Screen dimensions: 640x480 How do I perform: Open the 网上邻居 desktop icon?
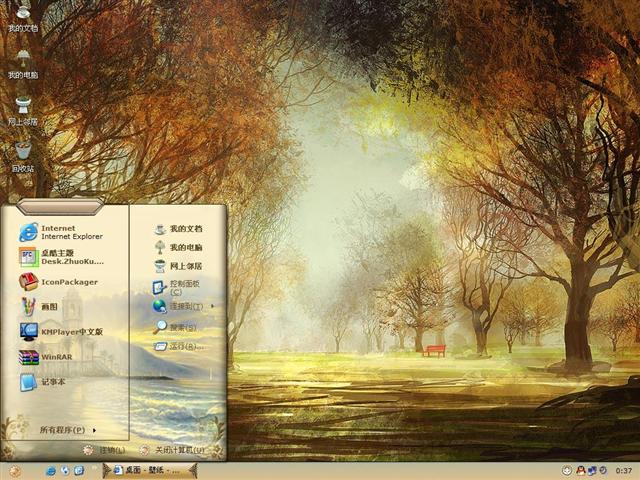coord(23,111)
